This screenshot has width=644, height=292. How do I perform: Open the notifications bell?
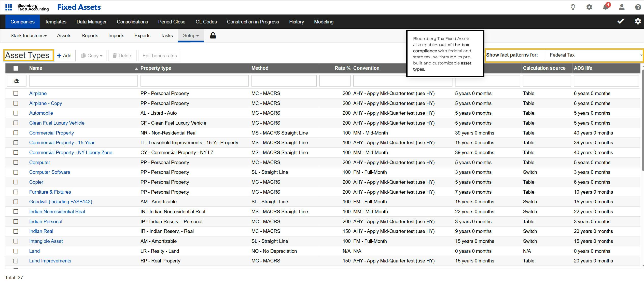(x=605, y=7)
